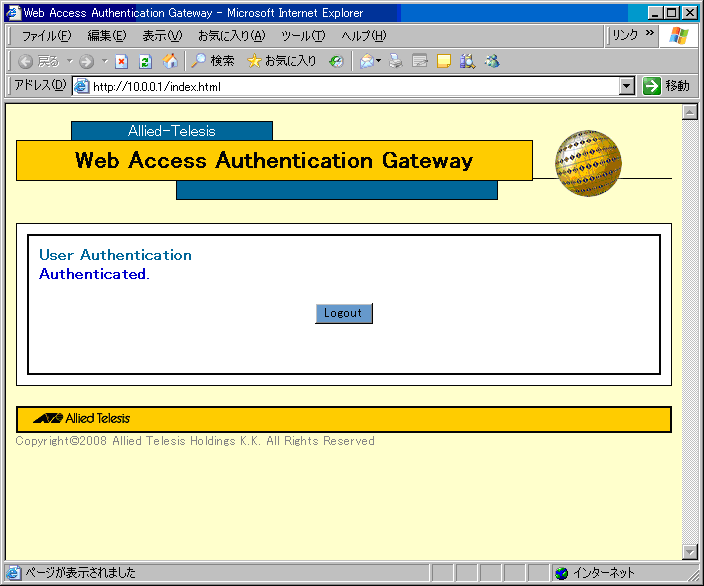Open the Favorites (お気に入り) menu
Viewport: 704px width, 586px height.
click(x=232, y=35)
